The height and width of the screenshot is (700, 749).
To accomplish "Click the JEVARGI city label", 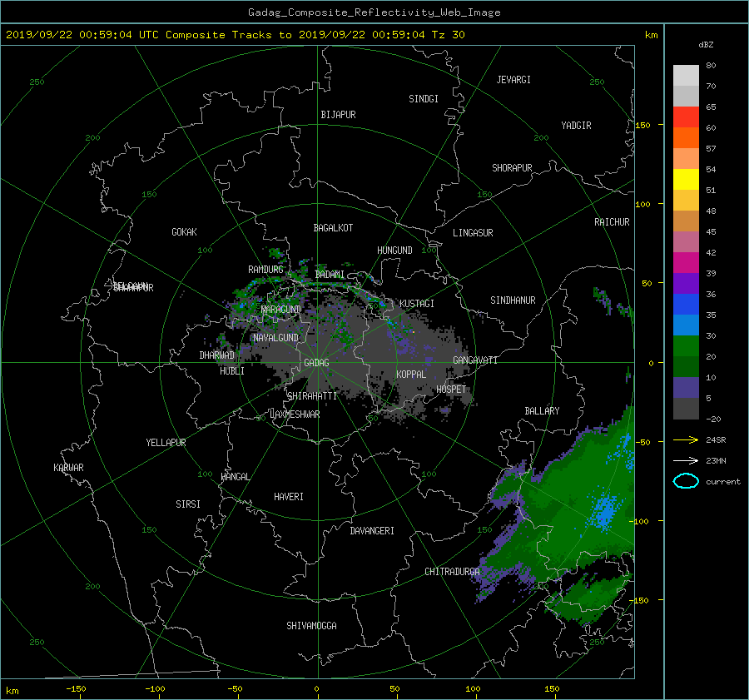I will click(x=513, y=80).
